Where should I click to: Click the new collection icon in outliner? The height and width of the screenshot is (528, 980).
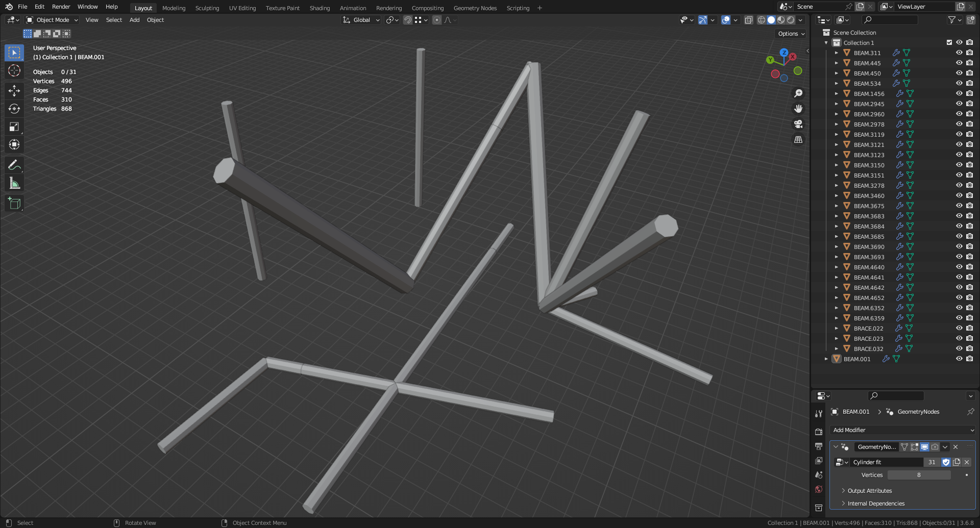click(x=970, y=20)
